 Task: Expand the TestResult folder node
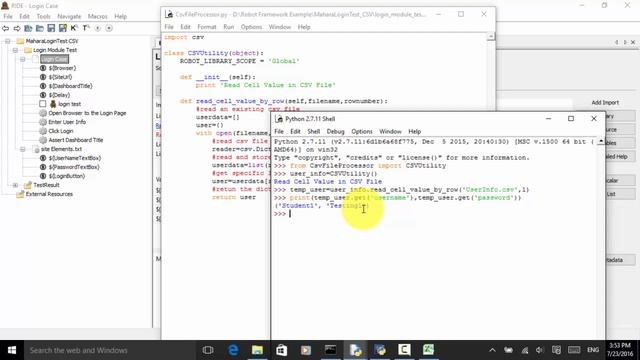point(15,185)
